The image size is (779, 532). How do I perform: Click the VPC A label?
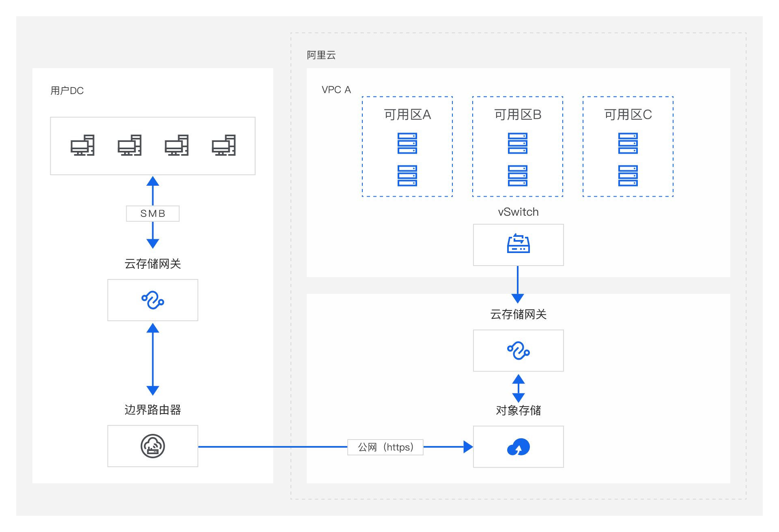coord(336,90)
